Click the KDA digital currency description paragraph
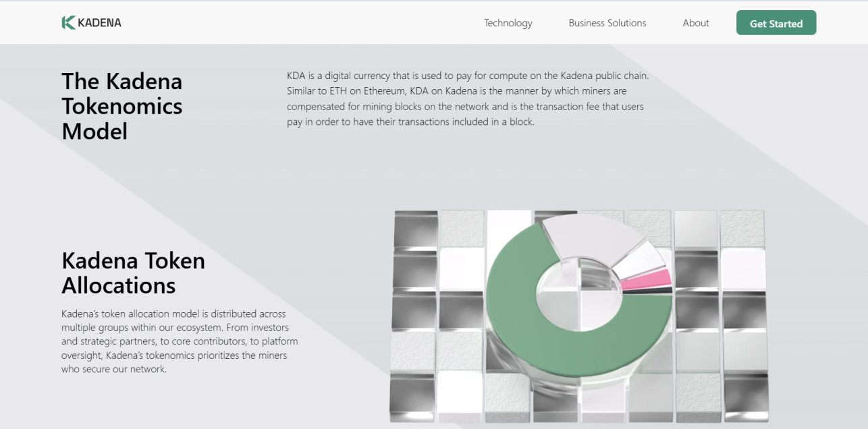Viewport: 868px width, 429px height. point(468,99)
